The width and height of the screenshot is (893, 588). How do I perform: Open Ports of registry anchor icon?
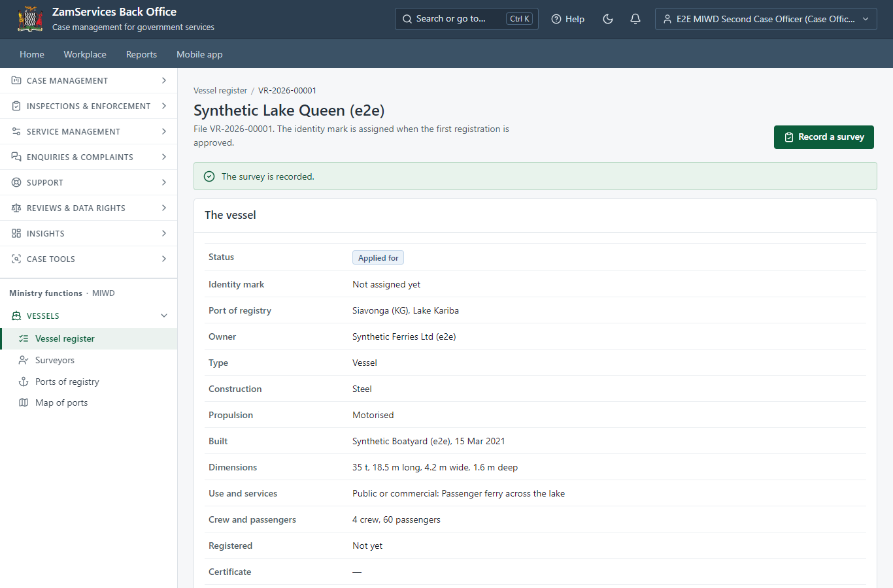tap(24, 382)
